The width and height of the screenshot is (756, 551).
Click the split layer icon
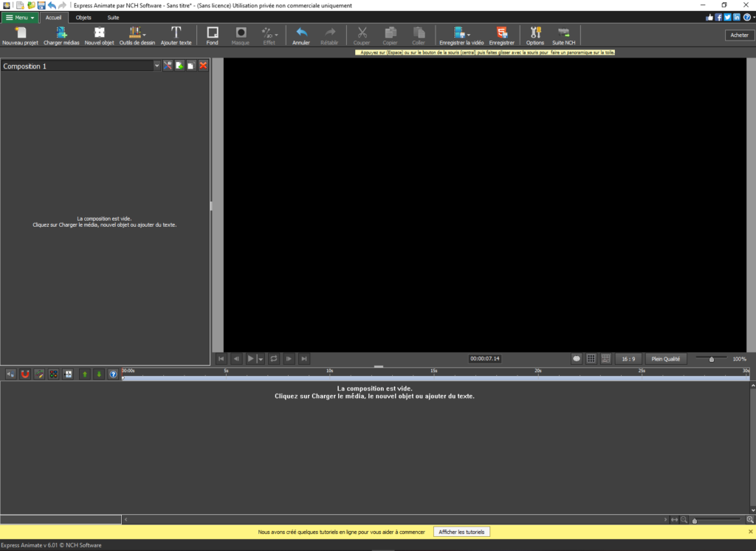point(68,374)
